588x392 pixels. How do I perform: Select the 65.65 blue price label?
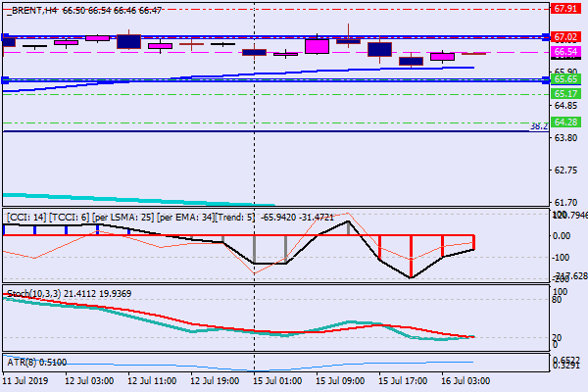[x=564, y=78]
